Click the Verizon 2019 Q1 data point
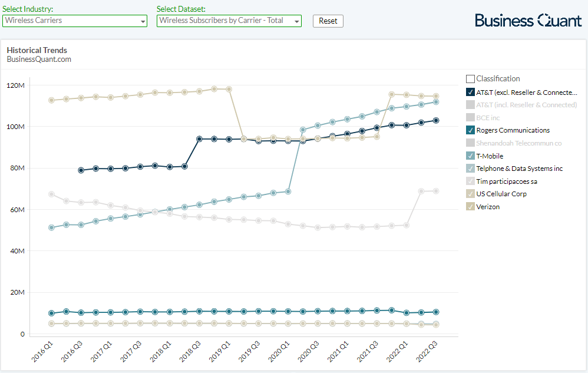This screenshot has width=588, height=373. (x=229, y=89)
